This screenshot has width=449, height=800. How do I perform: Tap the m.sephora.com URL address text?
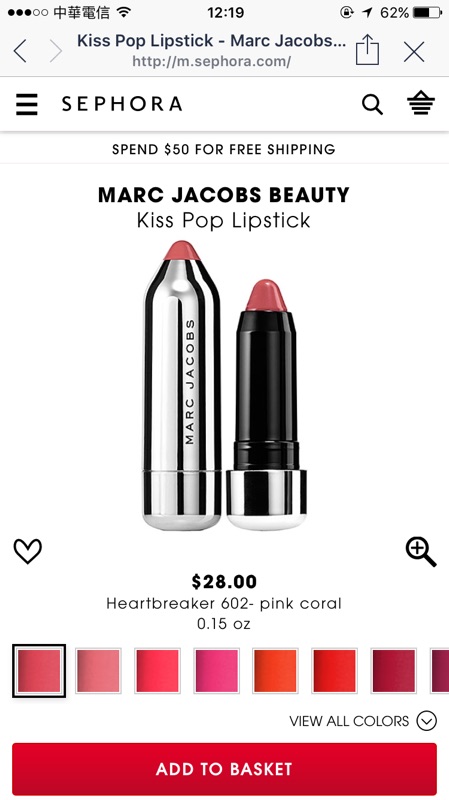[211, 62]
